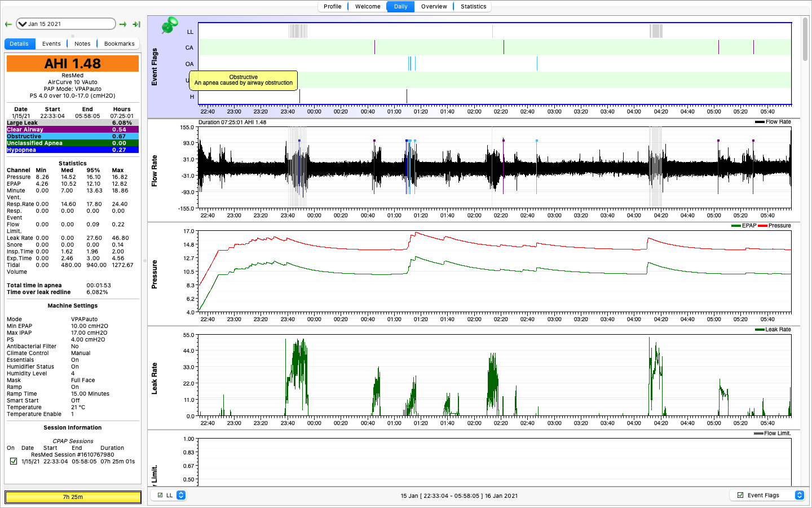Click the Ramp Time '15.00 Minutes' value

click(90, 394)
